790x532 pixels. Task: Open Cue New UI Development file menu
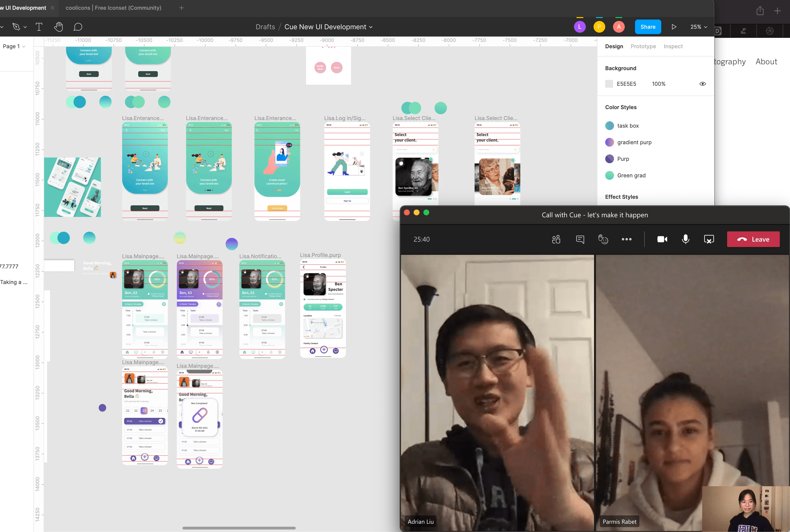click(x=328, y=27)
